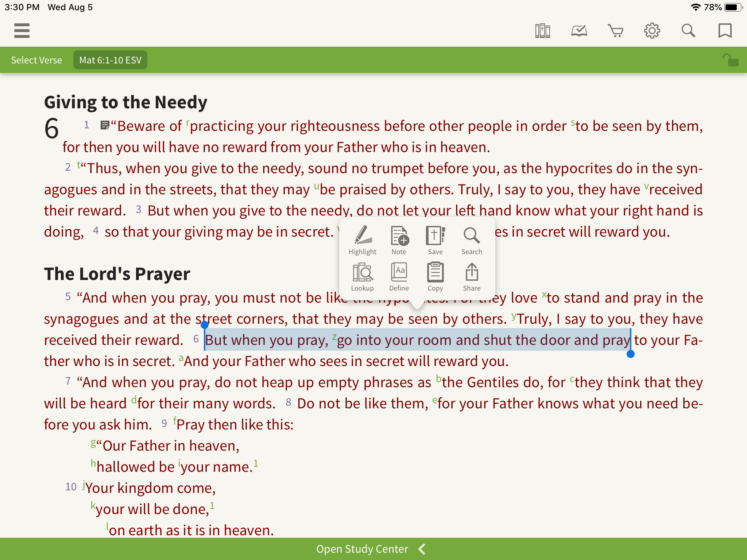The width and height of the screenshot is (747, 560).
Task: Tap Search in selection popup
Action: click(472, 240)
